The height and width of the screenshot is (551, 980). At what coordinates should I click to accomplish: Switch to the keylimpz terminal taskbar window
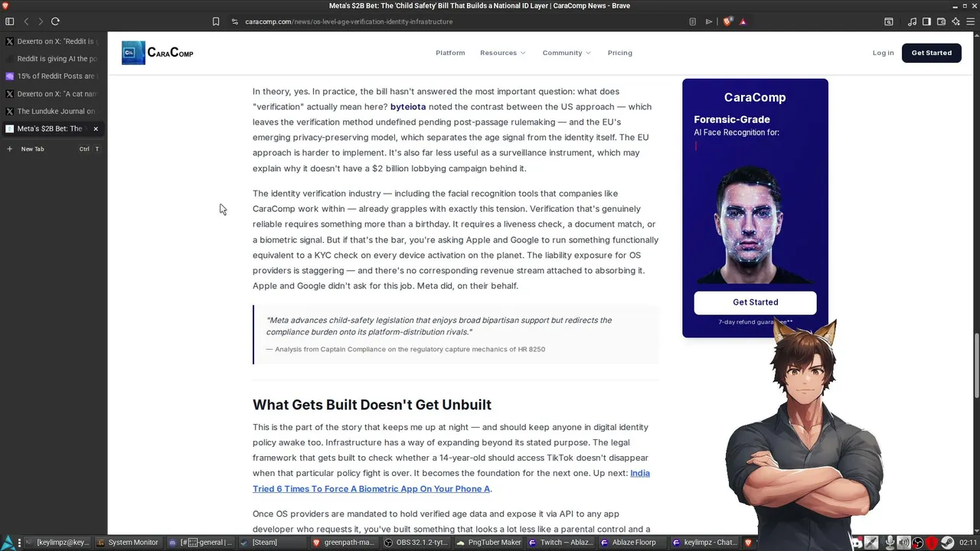pos(58,543)
